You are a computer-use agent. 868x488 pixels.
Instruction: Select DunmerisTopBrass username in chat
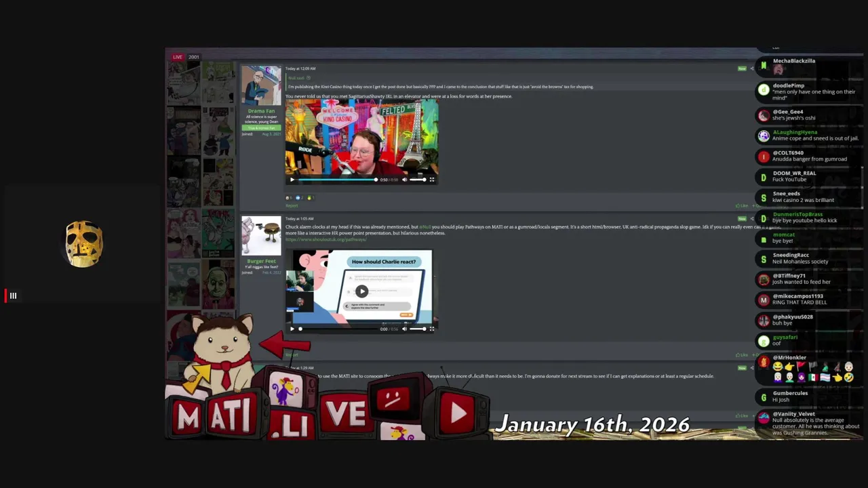[797, 214]
